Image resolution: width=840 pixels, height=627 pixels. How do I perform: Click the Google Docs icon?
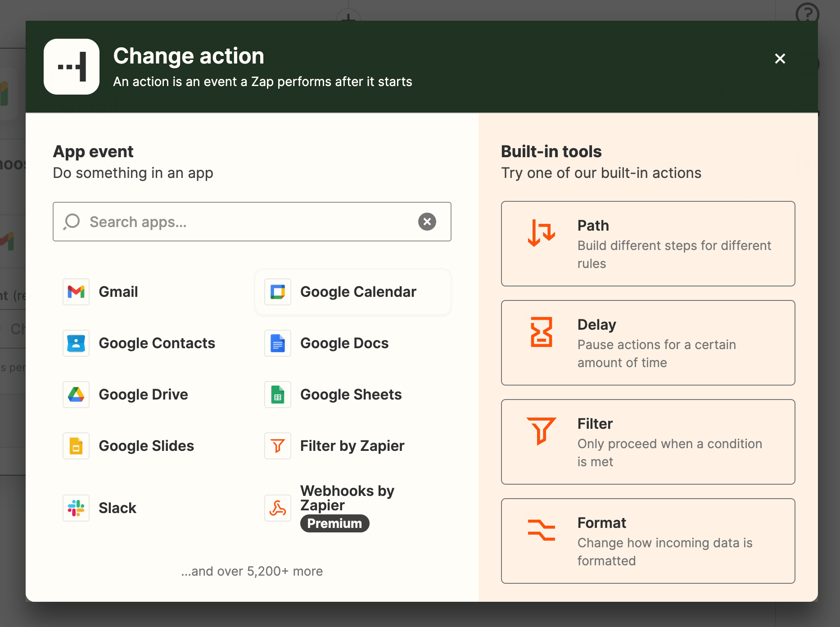tap(278, 343)
